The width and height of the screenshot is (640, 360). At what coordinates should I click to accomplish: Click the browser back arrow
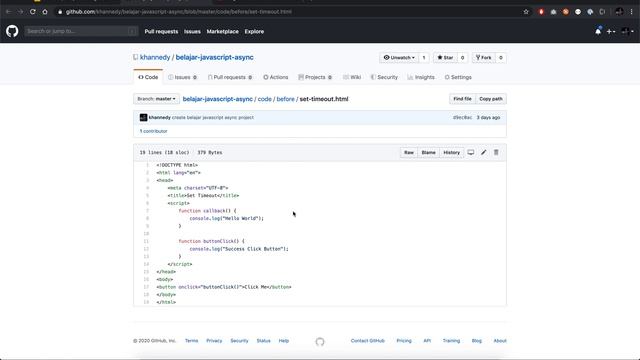click(8, 12)
